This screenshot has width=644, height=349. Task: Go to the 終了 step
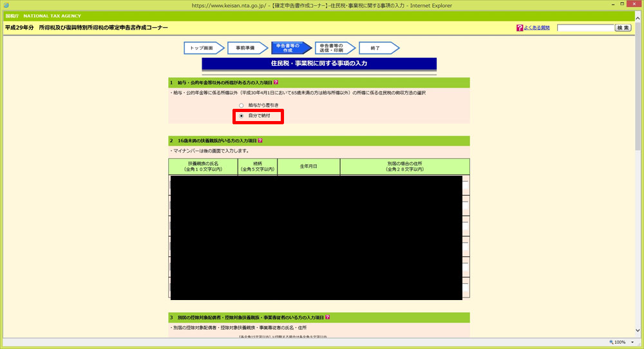tap(378, 48)
